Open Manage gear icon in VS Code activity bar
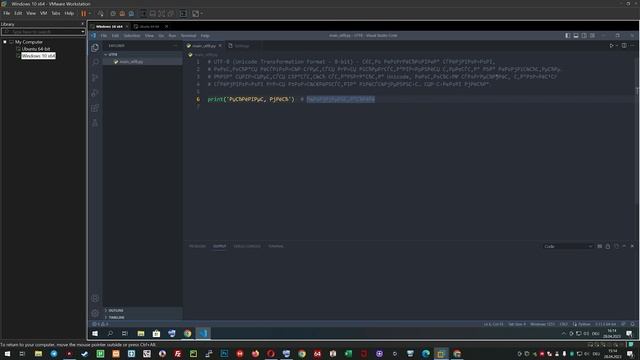The height and width of the screenshot is (360, 640). (x=95, y=313)
